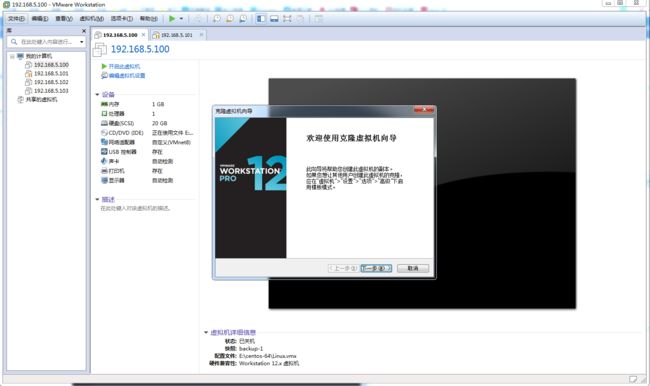Open the power options dropdown arrow
This screenshot has width=650, height=386.
181,19
